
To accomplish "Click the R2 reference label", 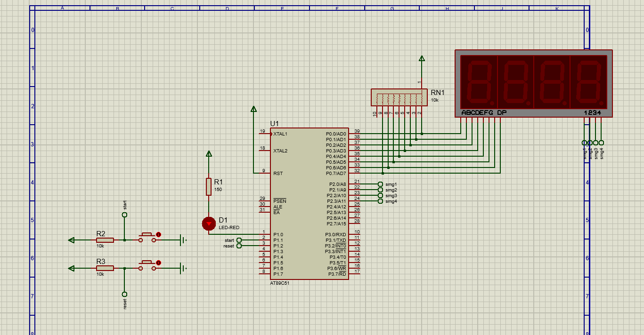I will (x=101, y=233).
